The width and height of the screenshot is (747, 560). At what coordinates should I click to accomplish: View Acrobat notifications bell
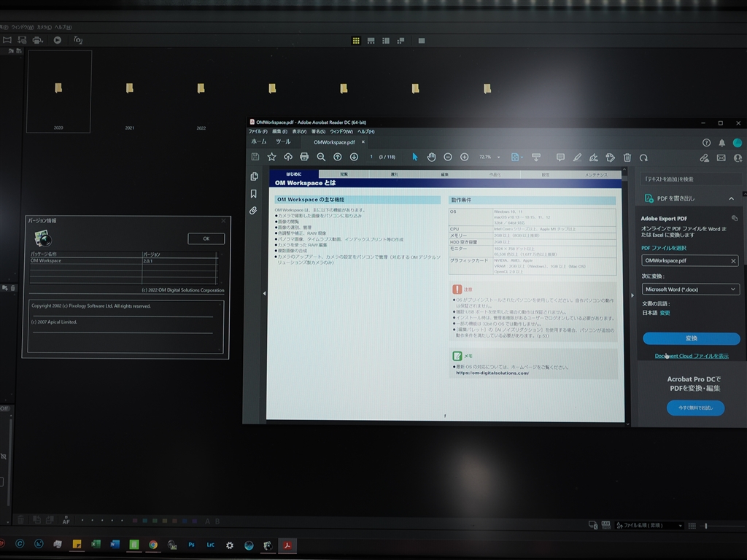point(722,143)
